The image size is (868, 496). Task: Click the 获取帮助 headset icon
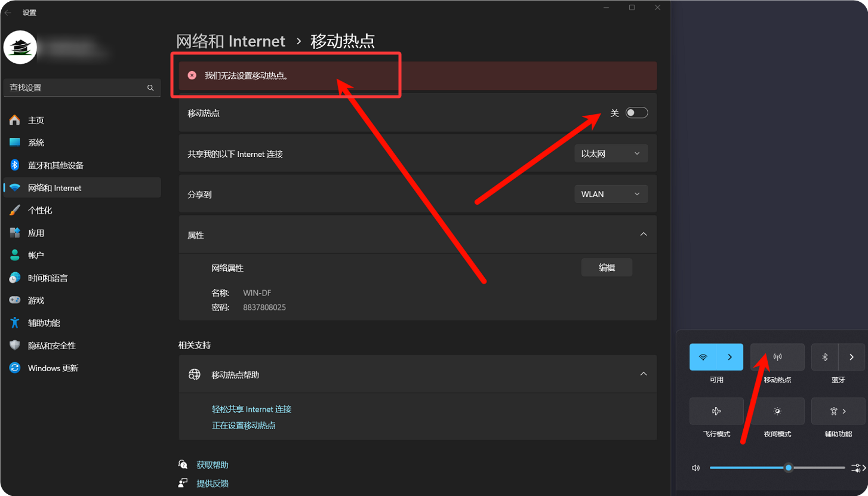click(x=183, y=464)
